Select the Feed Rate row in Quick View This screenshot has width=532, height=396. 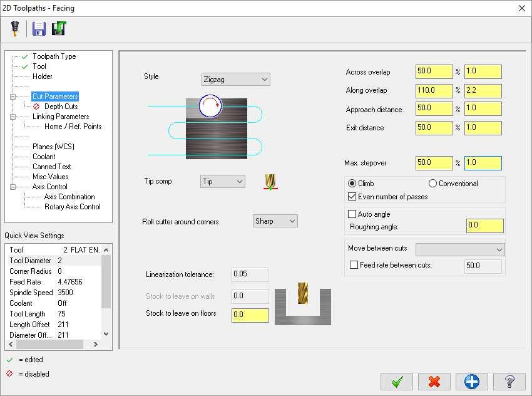pyautogui.click(x=54, y=282)
